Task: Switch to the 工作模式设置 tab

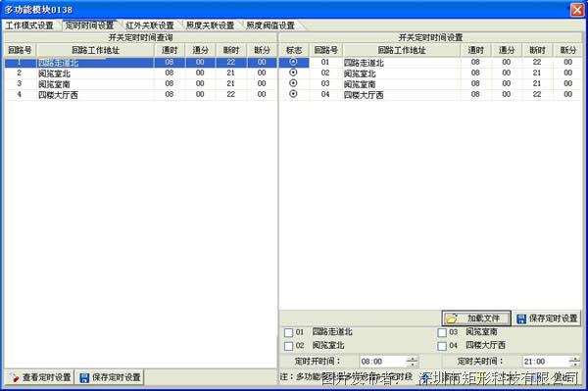Action: point(29,25)
